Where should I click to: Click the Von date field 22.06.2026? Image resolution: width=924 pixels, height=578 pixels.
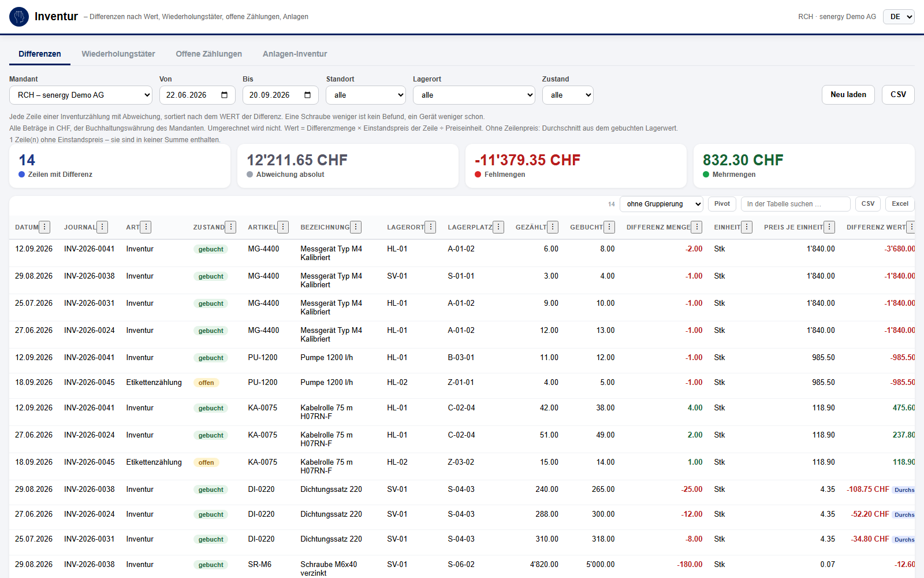point(197,95)
